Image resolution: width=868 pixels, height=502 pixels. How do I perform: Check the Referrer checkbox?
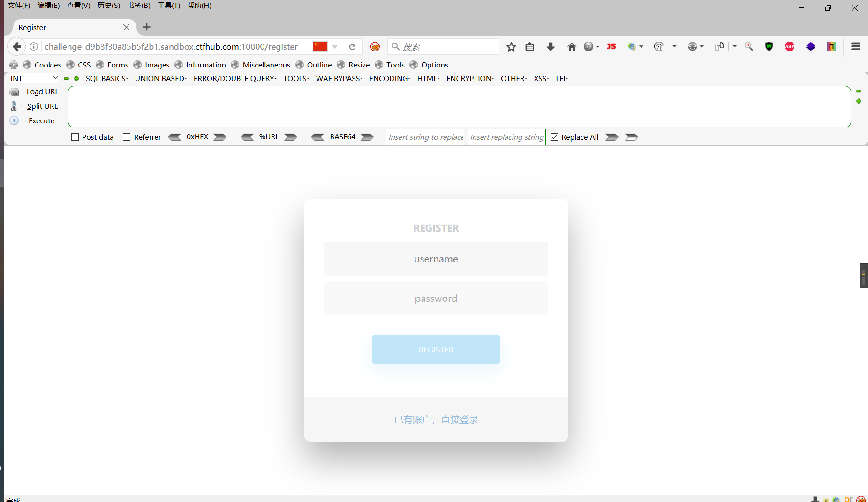pos(126,137)
